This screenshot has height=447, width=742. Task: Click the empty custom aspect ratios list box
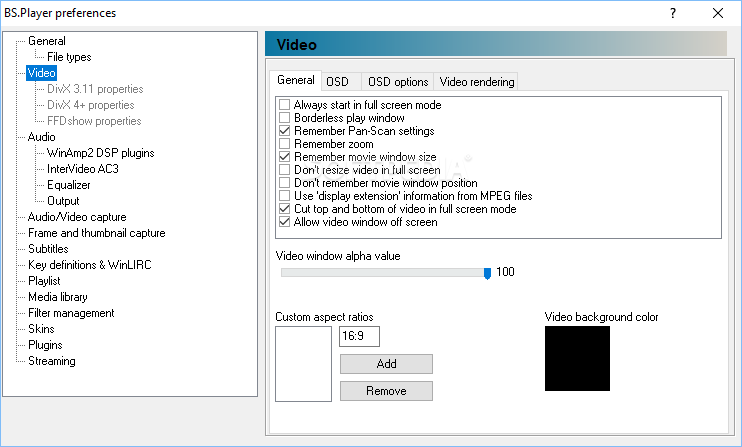303,364
